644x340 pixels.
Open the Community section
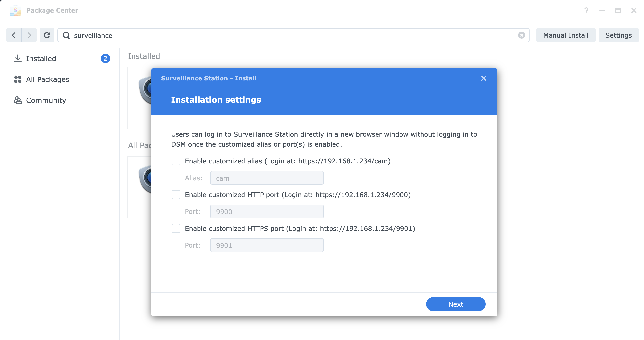pos(46,100)
